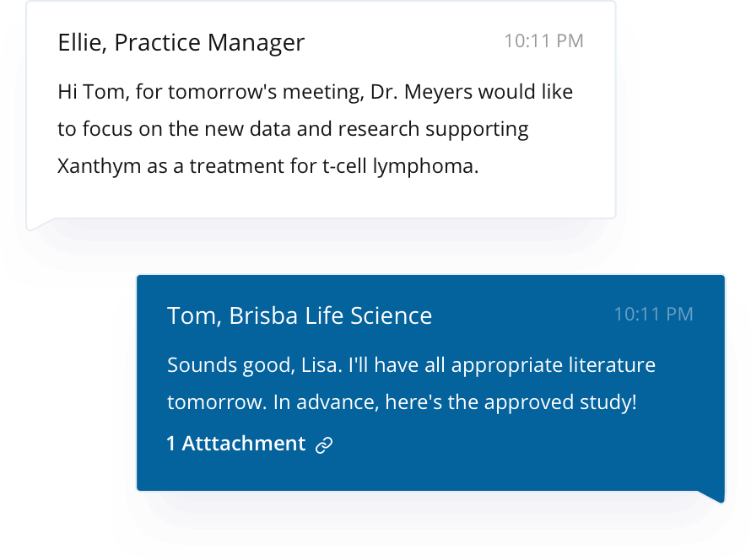Open the "1 Atttachment" link

[x=236, y=444]
